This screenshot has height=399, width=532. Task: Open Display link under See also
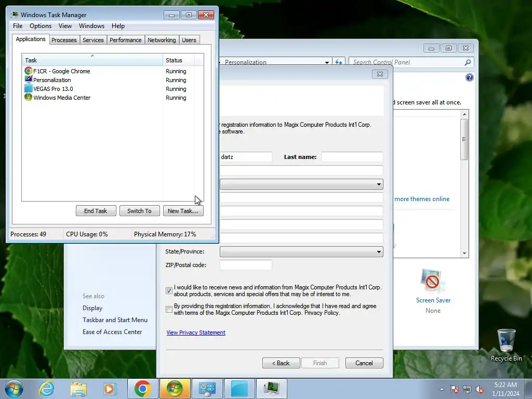(x=92, y=308)
